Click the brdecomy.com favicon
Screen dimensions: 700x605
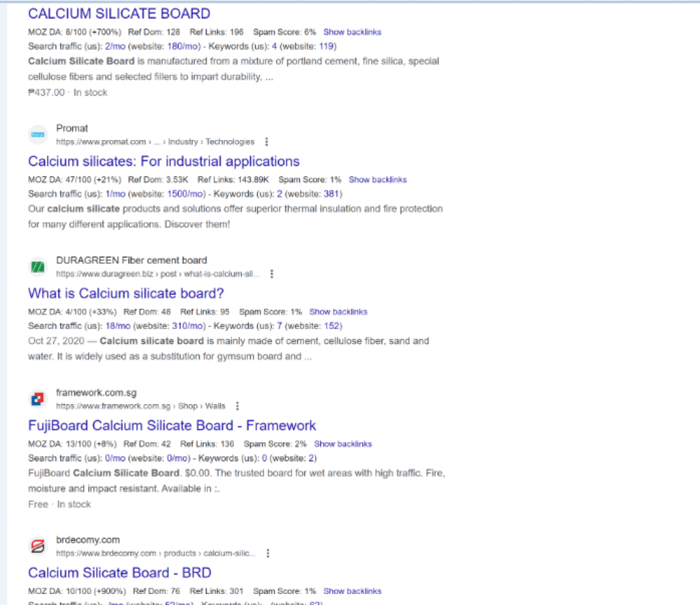pyautogui.click(x=38, y=546)
